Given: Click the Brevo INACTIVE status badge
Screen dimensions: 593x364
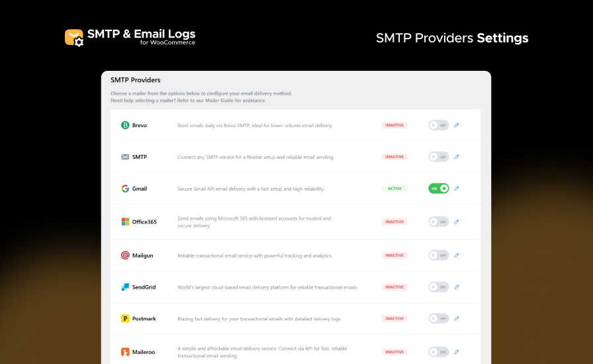Looking at the screenshot, I should click(x=394, y=125).
